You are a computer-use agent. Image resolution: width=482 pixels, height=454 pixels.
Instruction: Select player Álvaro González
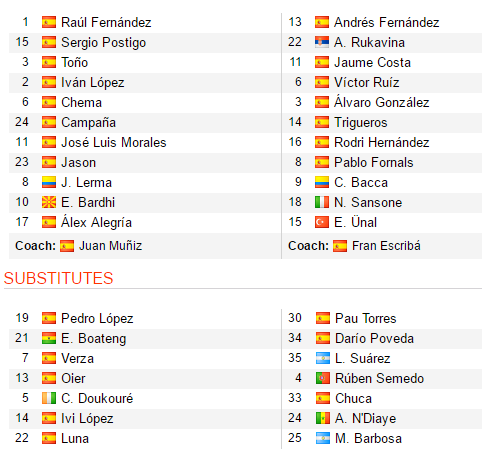coord(382,102)
